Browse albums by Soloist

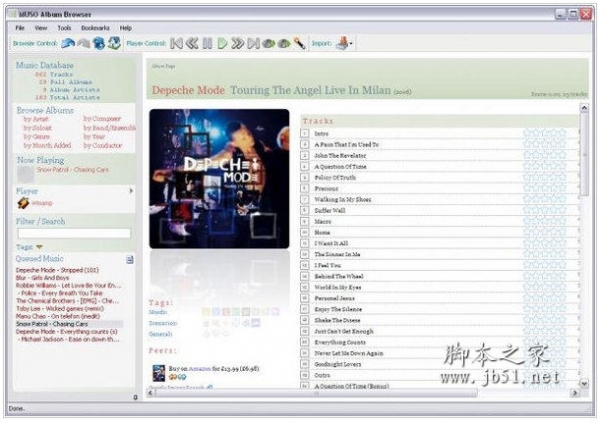[38, 128]
